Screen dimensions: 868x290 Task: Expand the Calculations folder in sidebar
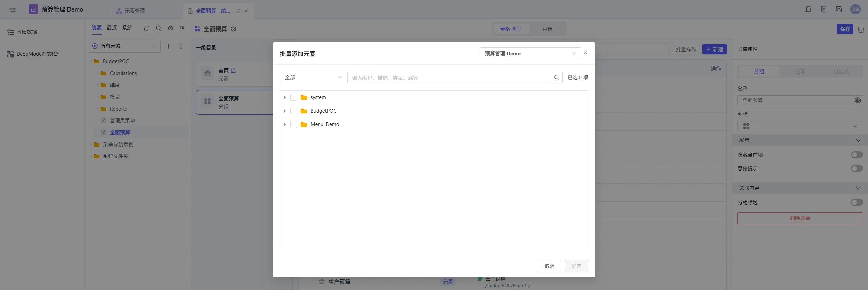coord(98,73)
